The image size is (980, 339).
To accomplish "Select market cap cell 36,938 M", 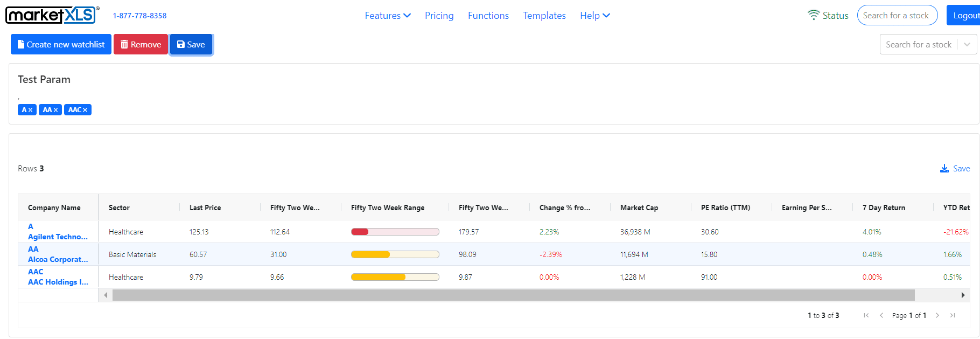I will [635, 232].
